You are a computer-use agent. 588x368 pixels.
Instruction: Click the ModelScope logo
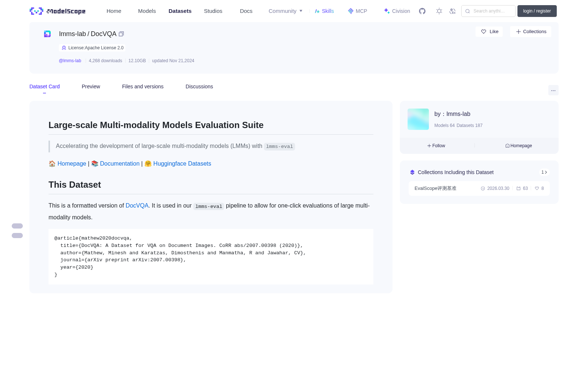[x=57, y=11]
